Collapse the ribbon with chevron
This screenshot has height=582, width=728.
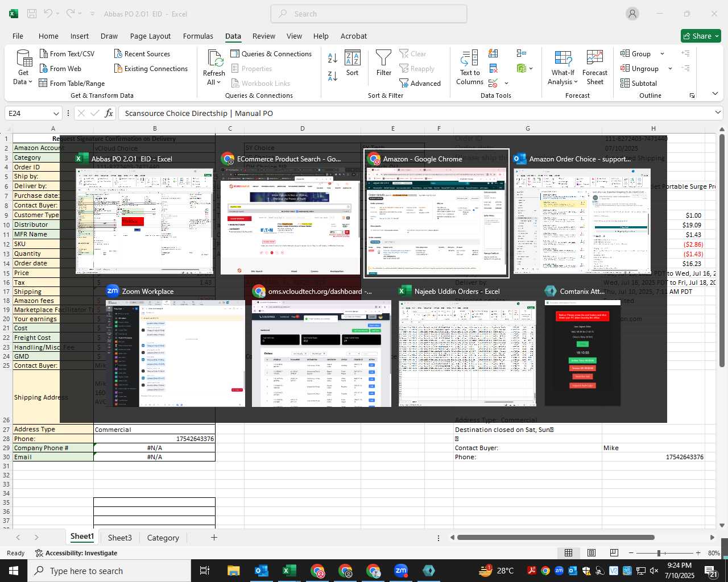(x=715, y=94)
